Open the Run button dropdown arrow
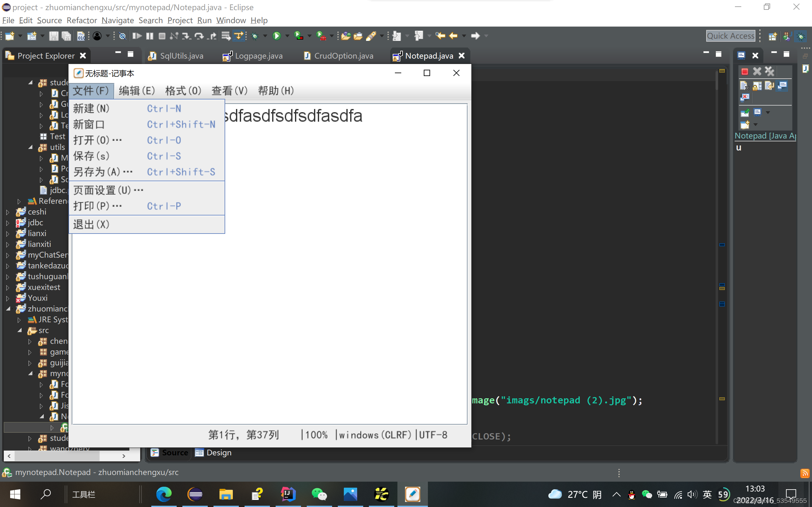The height and width of the screenshot is (507, 812). [287, 36]
